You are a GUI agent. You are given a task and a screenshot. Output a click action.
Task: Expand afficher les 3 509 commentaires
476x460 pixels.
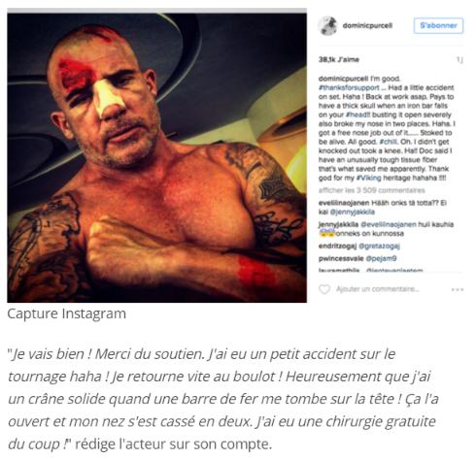[x=372, y=190]
